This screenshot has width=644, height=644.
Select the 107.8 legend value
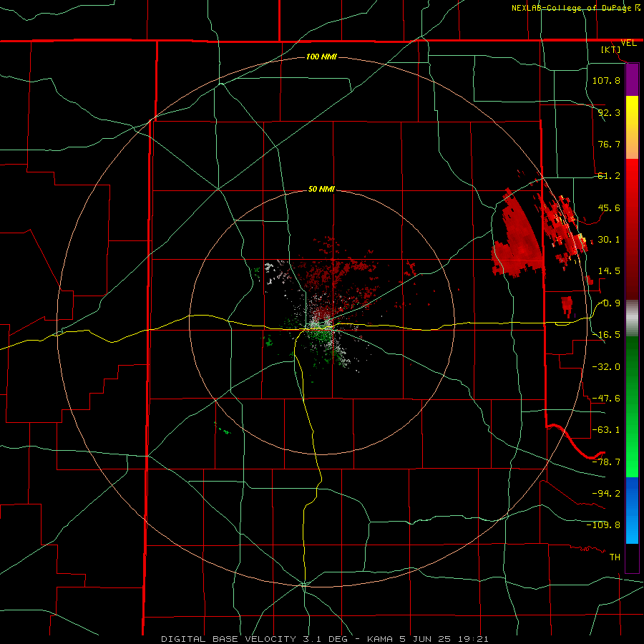click(x=606, y=80)
